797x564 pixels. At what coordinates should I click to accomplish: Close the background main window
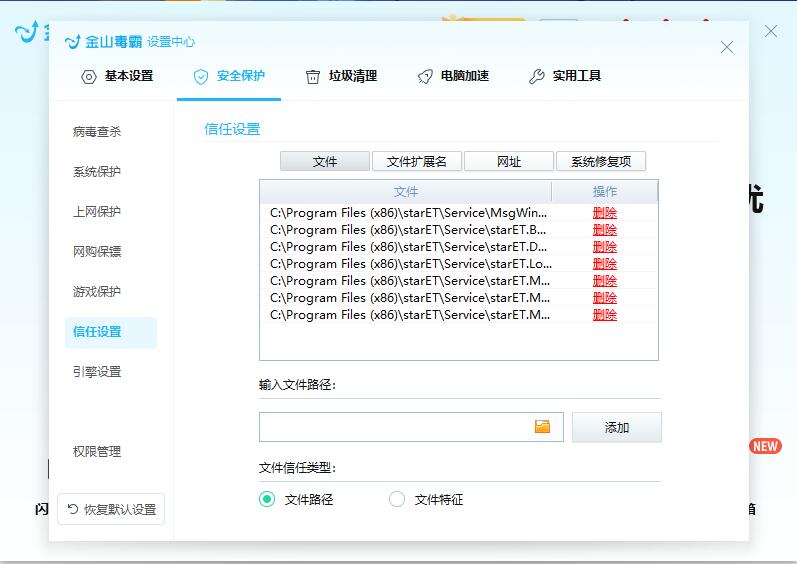pyautogui.click(x=771, y=31)
